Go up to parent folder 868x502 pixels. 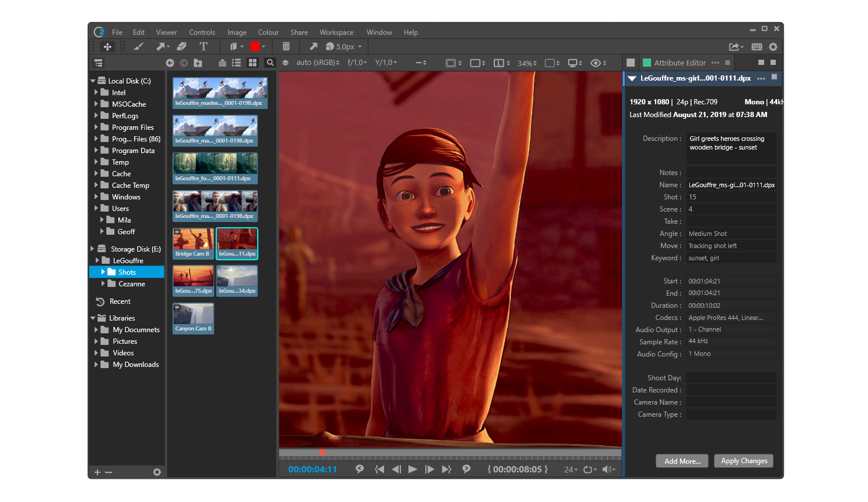[x=198, y=63]
